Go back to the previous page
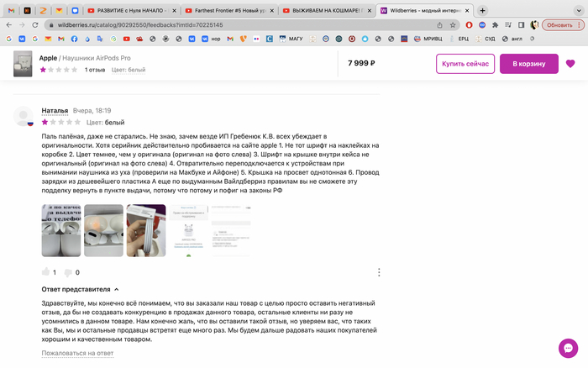Screen dimensions: 588x368 9,24
